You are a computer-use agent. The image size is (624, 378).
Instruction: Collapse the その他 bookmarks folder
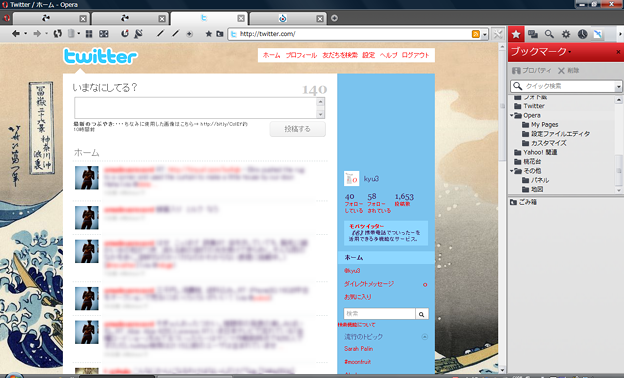512,171
